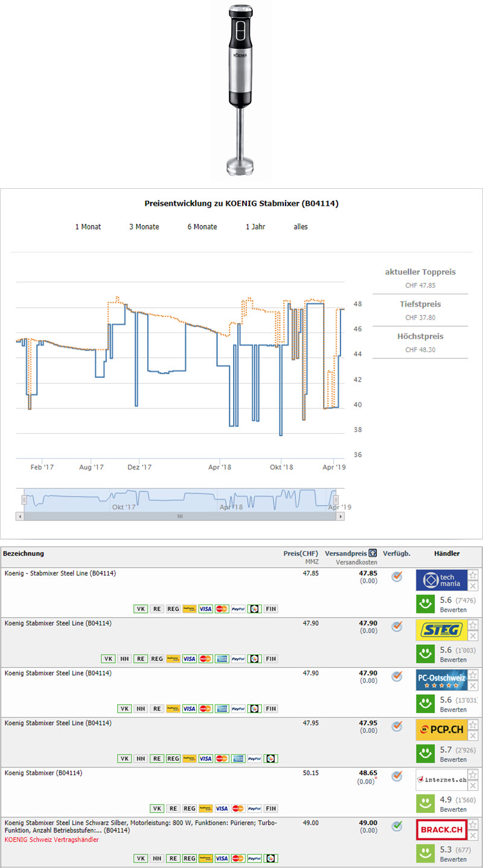Click the availability checkmark for STEG offer
Image resolution: width=483 pixels, height=868 pixels.
pyautogui.click(x=397, y=627)
